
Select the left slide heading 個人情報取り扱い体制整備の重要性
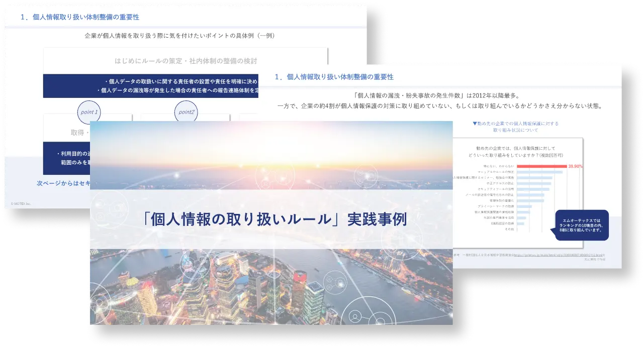click(80, 17)
